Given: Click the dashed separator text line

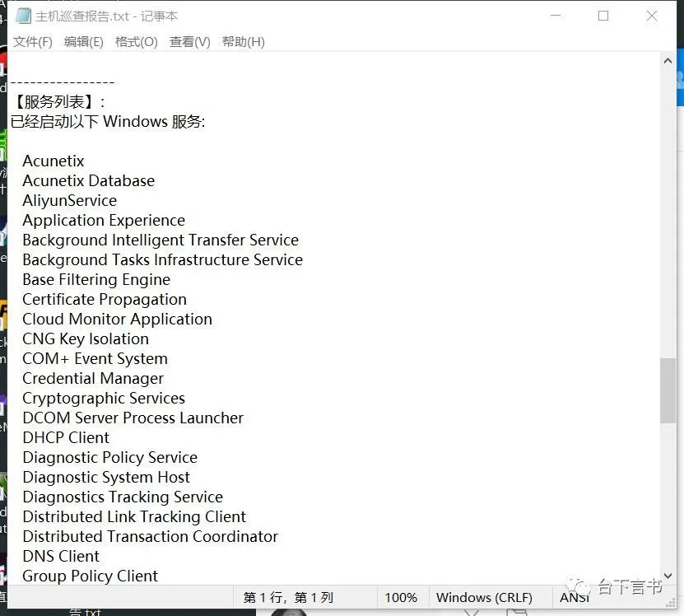Looking at the screenshot, I should tap(63, 82).
